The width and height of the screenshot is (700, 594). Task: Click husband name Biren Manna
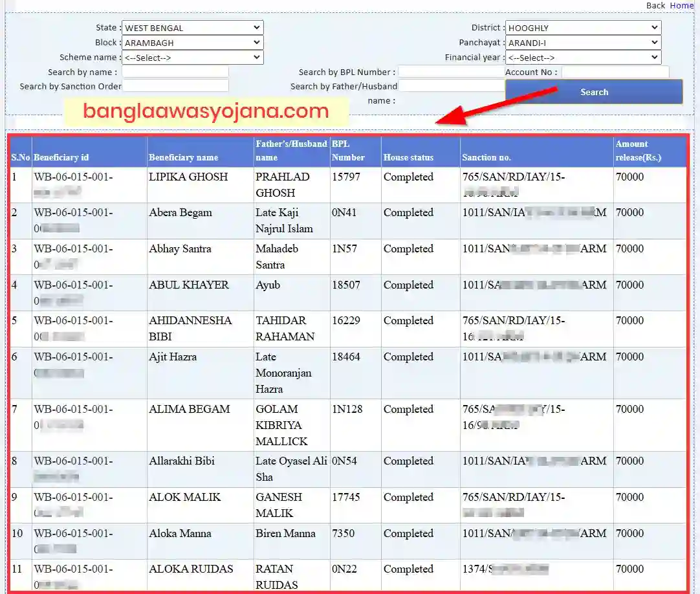(x=285, y=533)
